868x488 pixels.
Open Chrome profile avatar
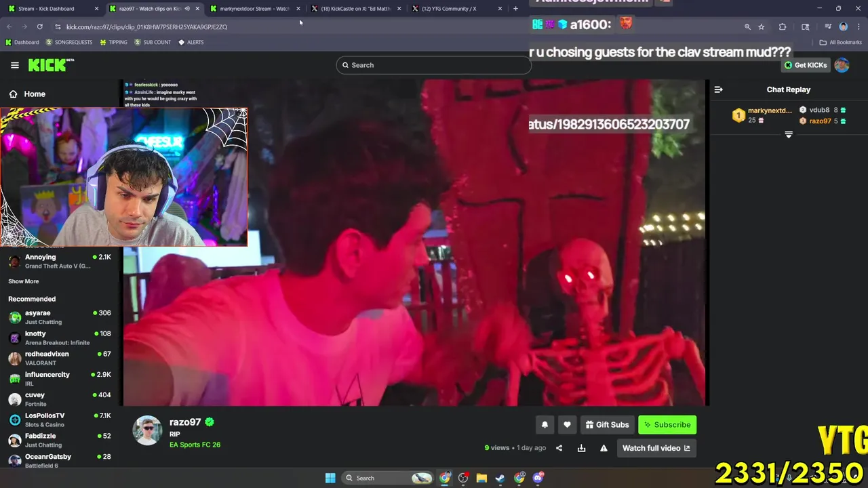[844, 27]
